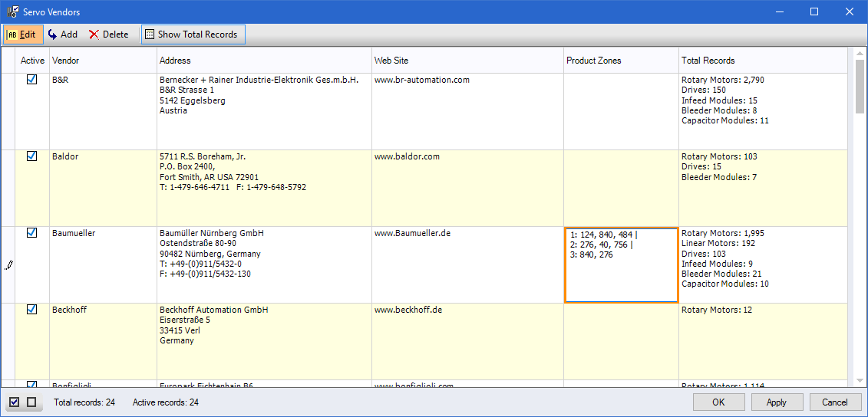868x417 pixels.
Task: Click the Servo Vendors window title icon
Action: 13,11
